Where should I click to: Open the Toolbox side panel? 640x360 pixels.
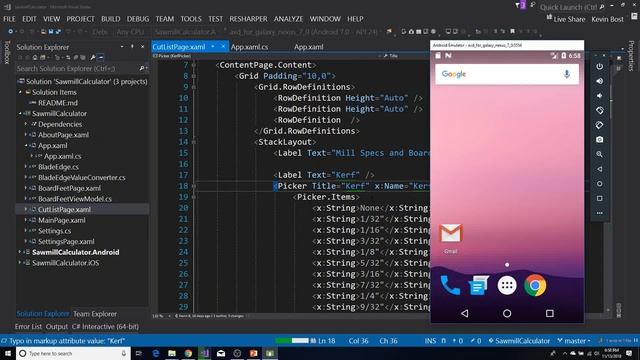pos(7,53)
